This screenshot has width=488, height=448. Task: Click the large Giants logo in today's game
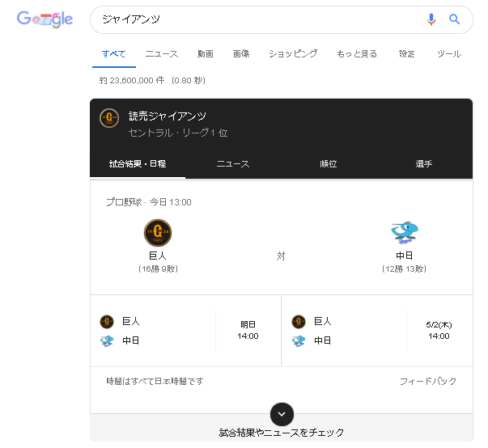[x=158, y=233]
